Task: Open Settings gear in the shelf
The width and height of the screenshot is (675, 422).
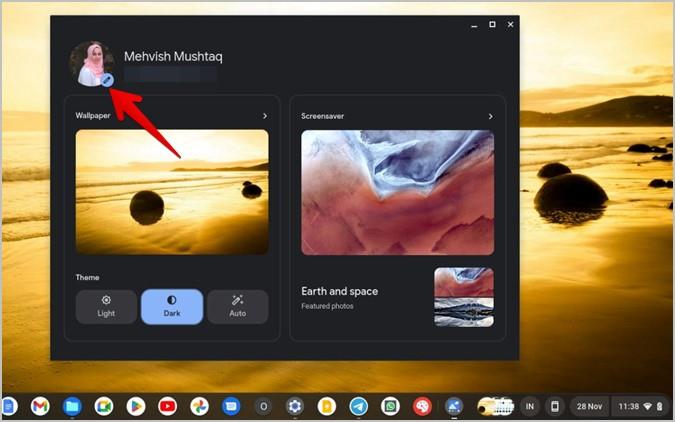Action: click(x=295, y=406)
